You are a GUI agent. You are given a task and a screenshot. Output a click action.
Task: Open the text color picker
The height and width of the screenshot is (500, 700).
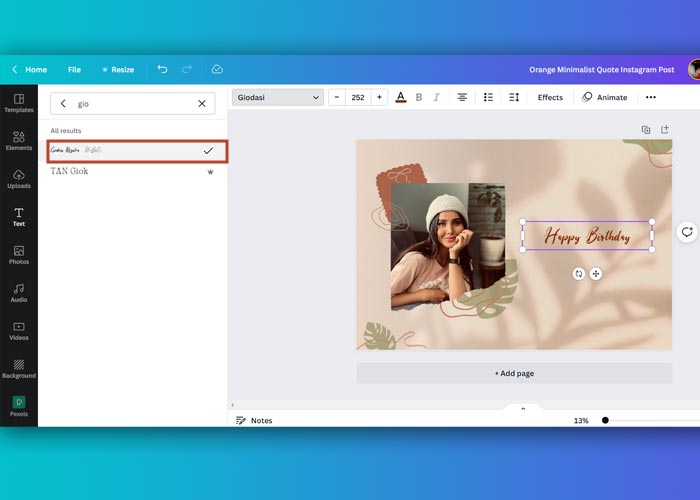tap(401, 97)
